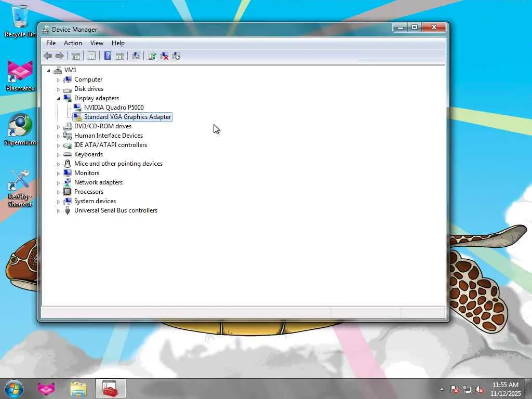Collapse the Display adapters category
Viewport: 532px width, 399px height.
[x=58, y=99]
